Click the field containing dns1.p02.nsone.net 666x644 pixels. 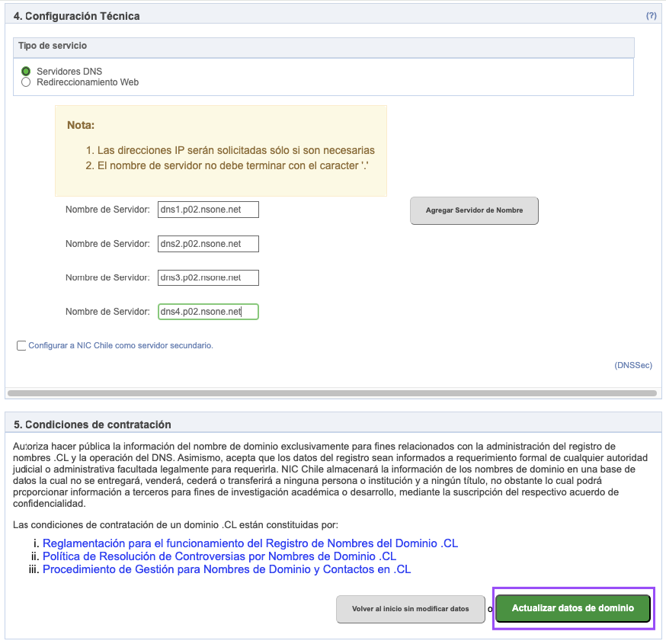pos(208,210)
